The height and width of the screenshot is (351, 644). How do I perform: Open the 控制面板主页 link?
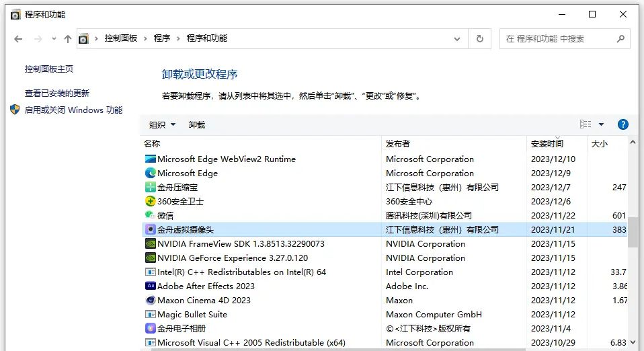(49, 69)
